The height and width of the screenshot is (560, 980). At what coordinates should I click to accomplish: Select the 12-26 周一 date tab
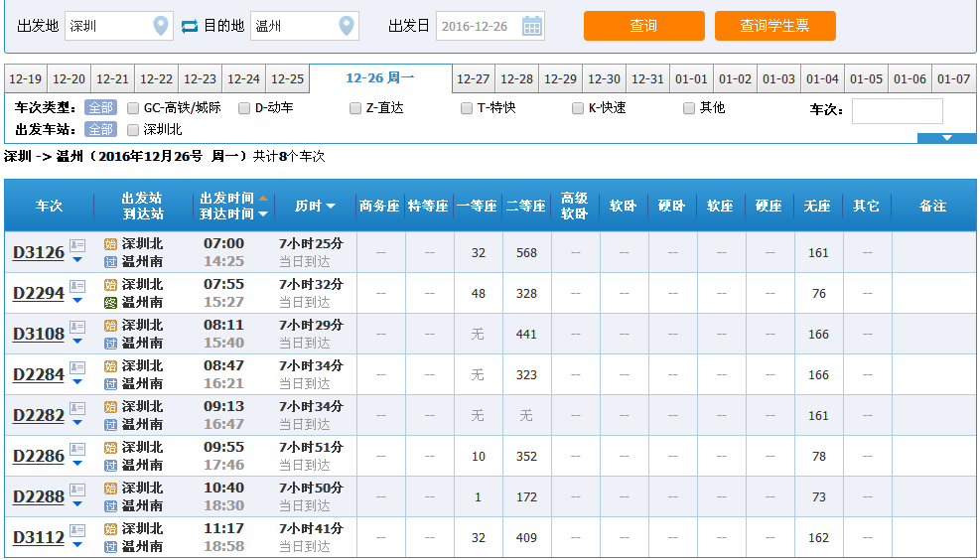coord(380,78)
